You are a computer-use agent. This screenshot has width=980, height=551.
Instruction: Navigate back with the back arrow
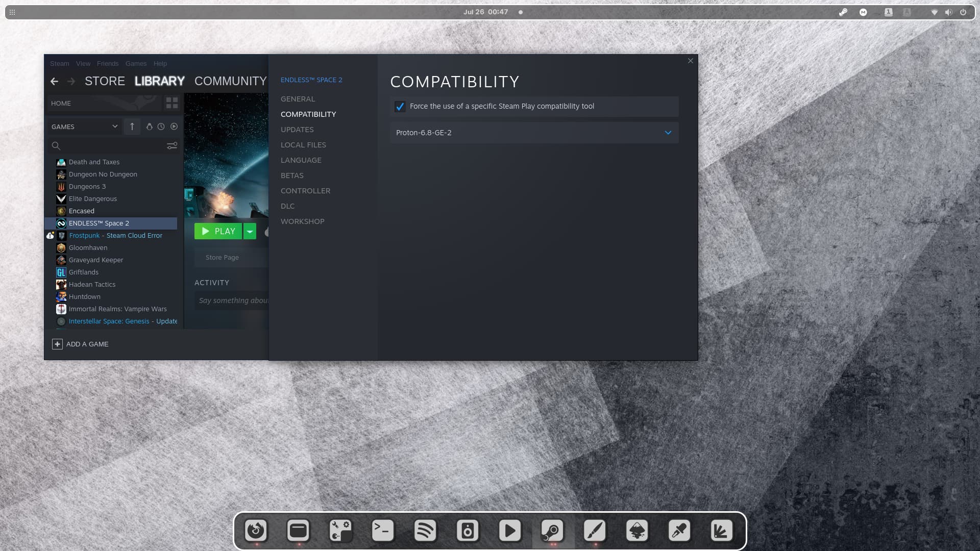point(54,81)
